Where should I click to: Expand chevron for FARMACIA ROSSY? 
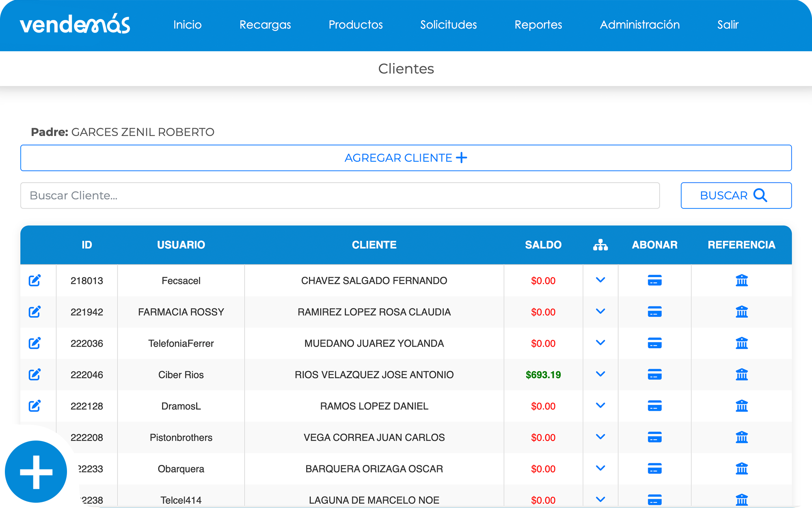600,311
